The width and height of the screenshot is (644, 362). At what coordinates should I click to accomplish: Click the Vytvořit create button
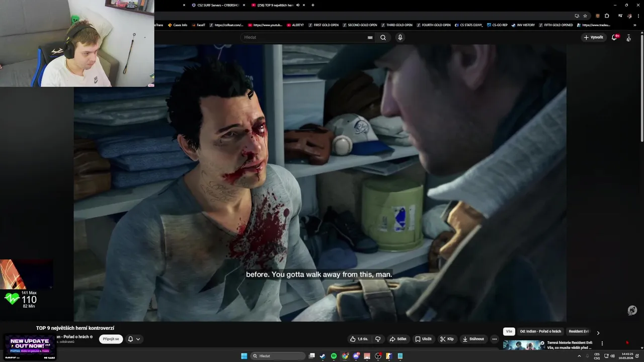click(594, 37)
